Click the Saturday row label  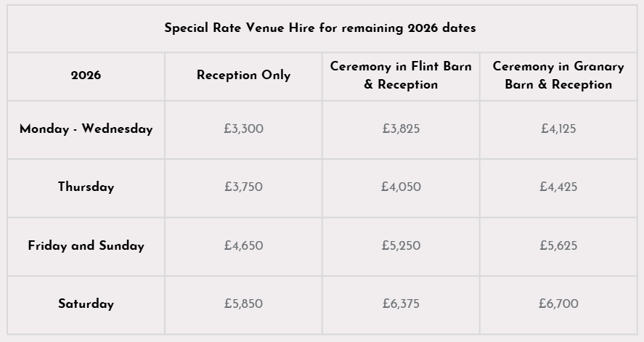tap(86, 304)
